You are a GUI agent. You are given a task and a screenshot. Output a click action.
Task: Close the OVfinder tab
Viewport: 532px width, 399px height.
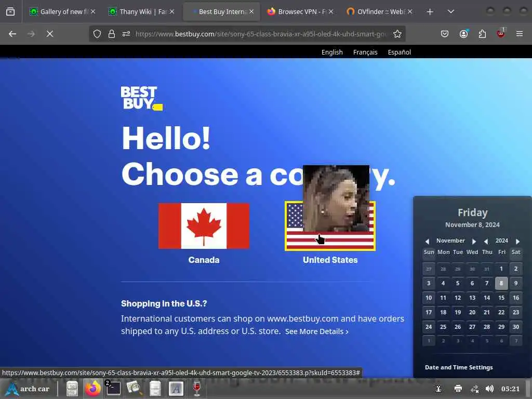(410, 11)
